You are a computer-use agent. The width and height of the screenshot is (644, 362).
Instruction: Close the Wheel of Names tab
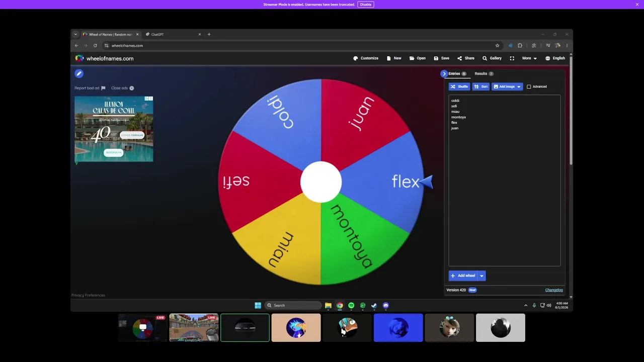click(x=137, y=34)
